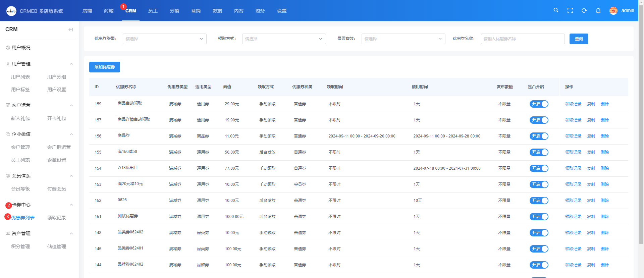Viewport: 644px width, 278px height.
Task: Turn off the switch for coupon 148
Action: coord(539,233)
